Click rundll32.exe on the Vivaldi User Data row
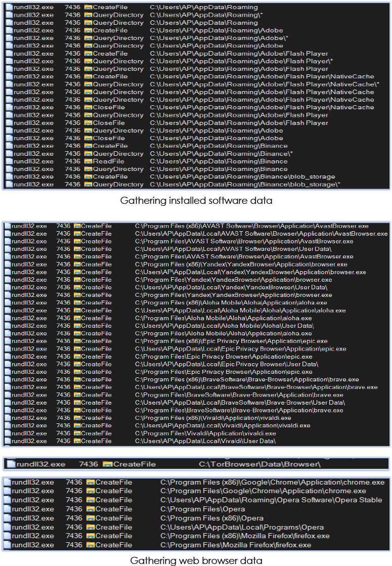This screenshot has width=392, height=566. tap(29, 441)
